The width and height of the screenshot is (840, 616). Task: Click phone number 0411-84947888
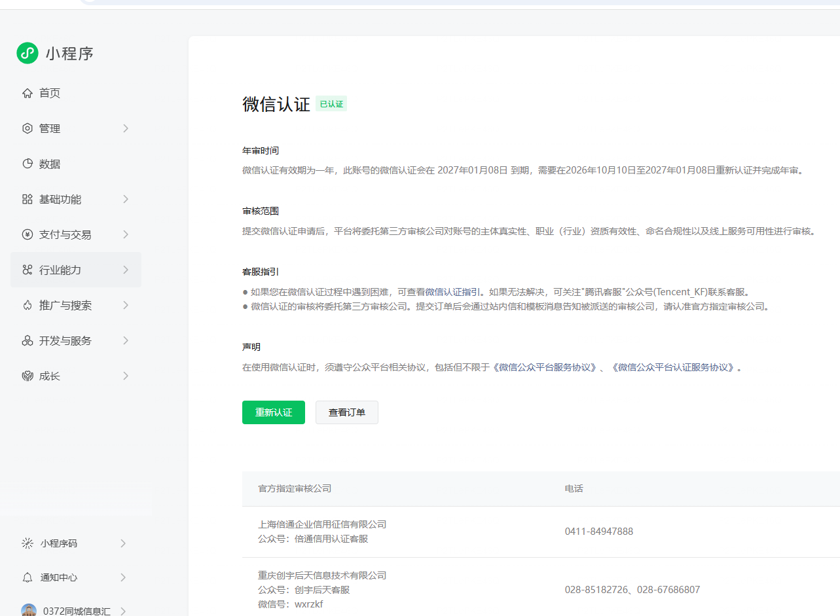tap(599, 532)
